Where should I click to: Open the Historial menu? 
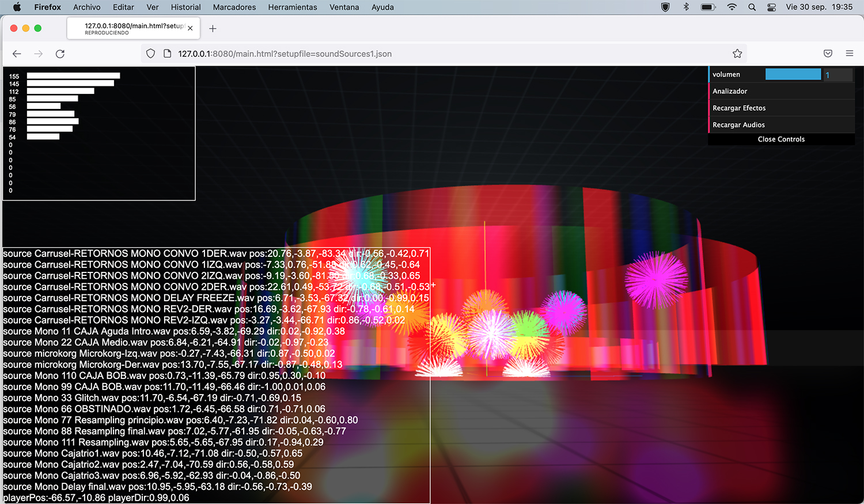[185, 7]
